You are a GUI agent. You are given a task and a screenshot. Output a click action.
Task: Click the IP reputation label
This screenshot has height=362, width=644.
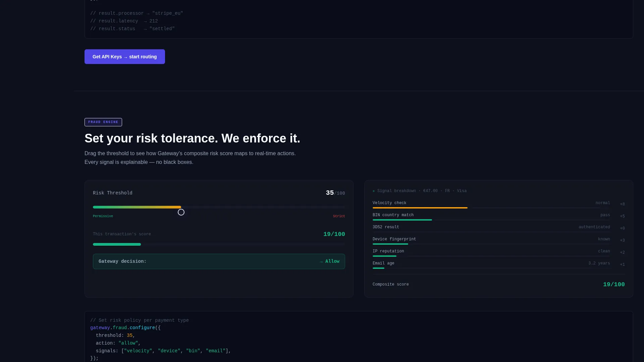point(388,251)
